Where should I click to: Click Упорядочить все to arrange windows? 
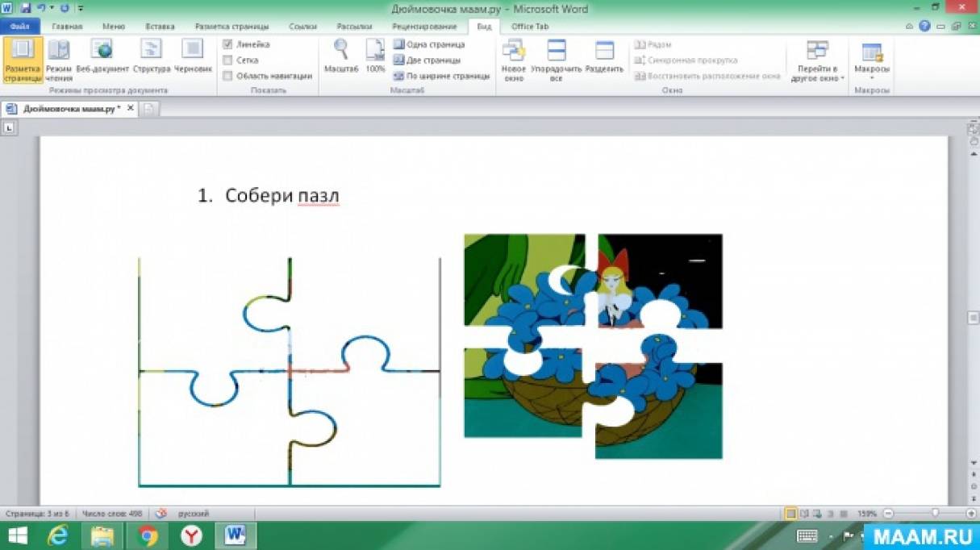[x=556, y=60]
